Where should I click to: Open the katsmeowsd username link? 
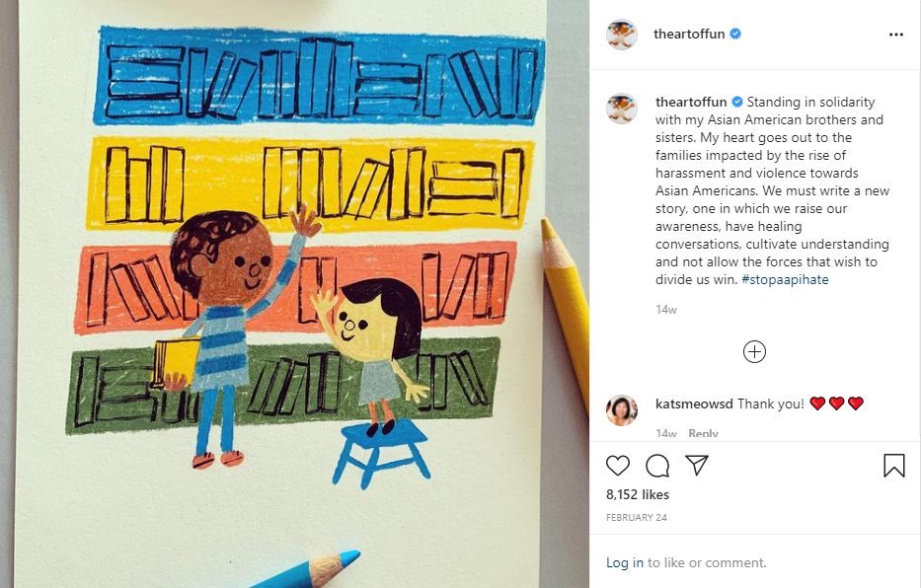pos(694,404)
